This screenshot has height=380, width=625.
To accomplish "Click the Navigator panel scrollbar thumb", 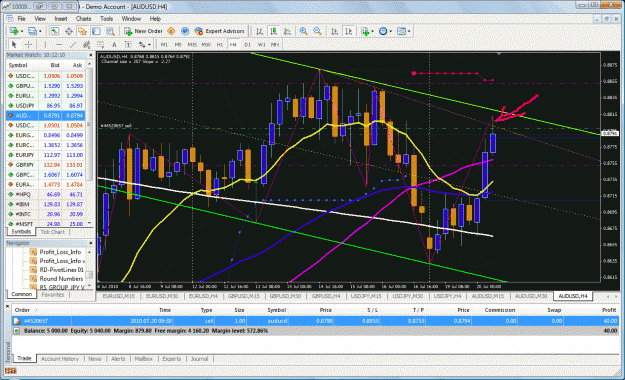I will tap(89, 275).
